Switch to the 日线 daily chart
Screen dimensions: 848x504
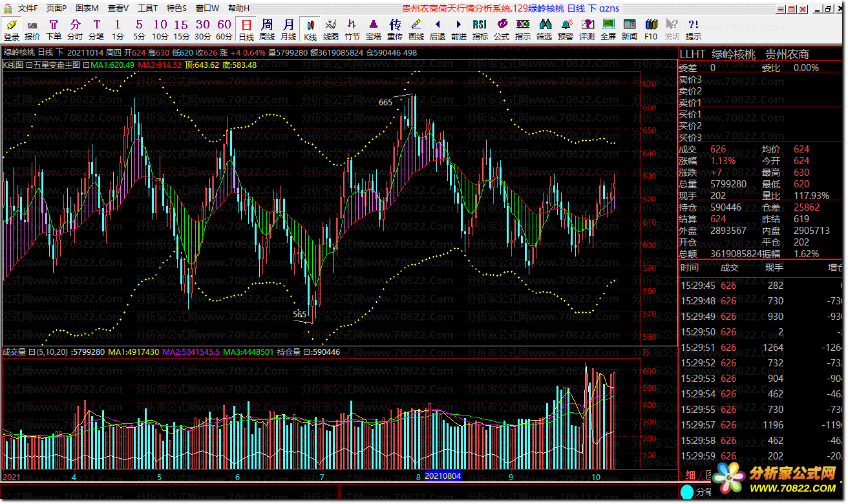tap(246, 29)
